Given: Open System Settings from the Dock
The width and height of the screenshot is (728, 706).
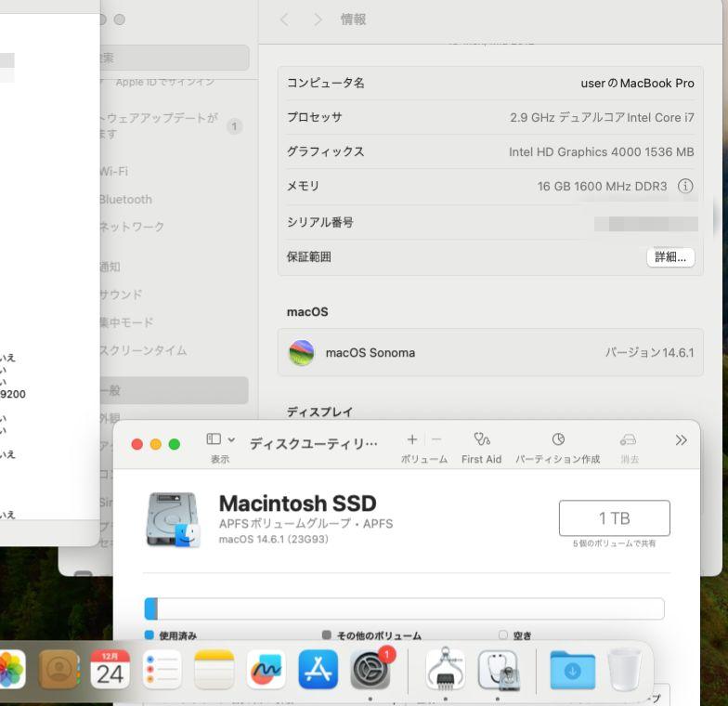Looking at the screenshot, I should 370,669.
